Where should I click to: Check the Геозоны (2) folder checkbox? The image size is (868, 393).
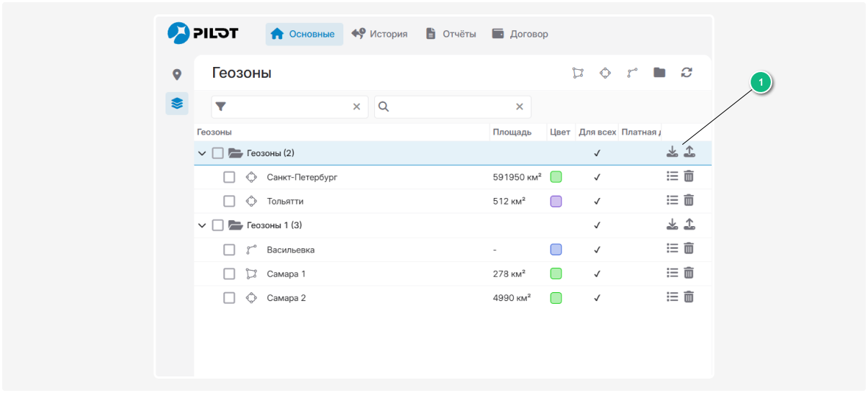pos(218,153)
